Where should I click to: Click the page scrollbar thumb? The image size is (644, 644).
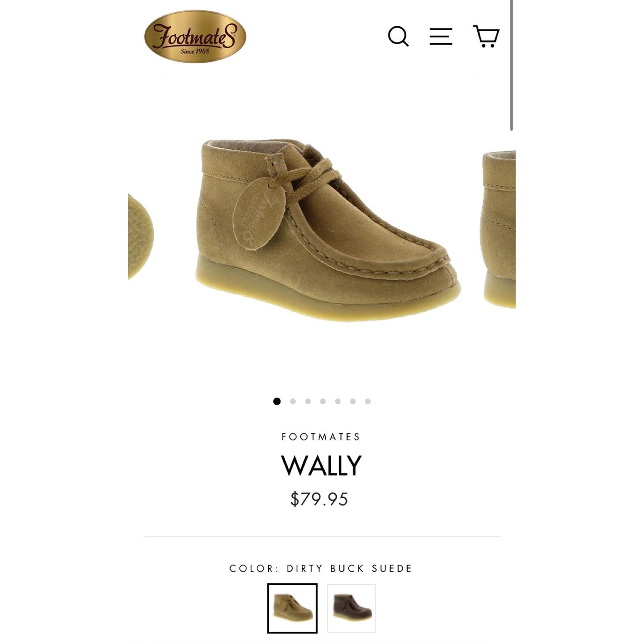click(x=512, y=66)
